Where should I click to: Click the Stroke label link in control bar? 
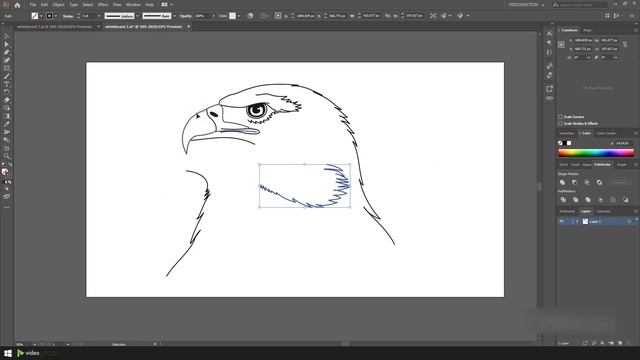click(68, 16)
